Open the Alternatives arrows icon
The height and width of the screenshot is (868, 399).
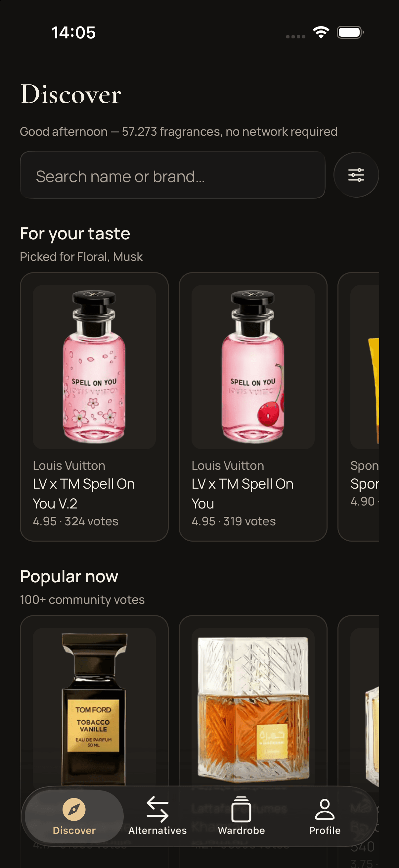pos(157,809)
